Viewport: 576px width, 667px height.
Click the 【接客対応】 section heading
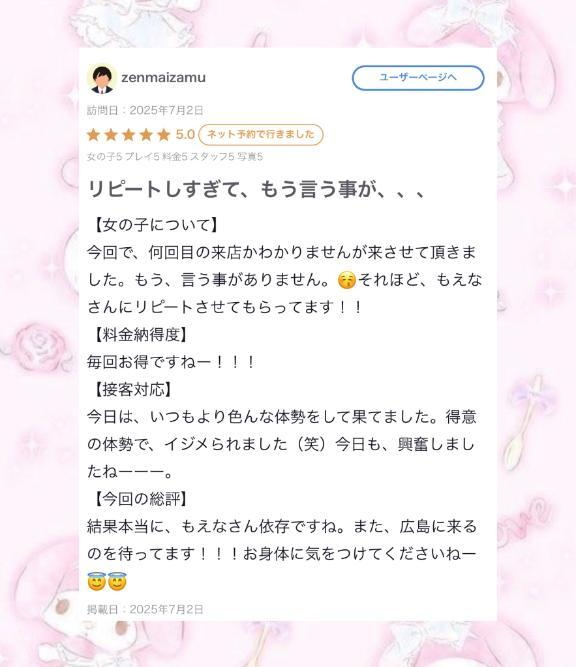tap(133, 389)
